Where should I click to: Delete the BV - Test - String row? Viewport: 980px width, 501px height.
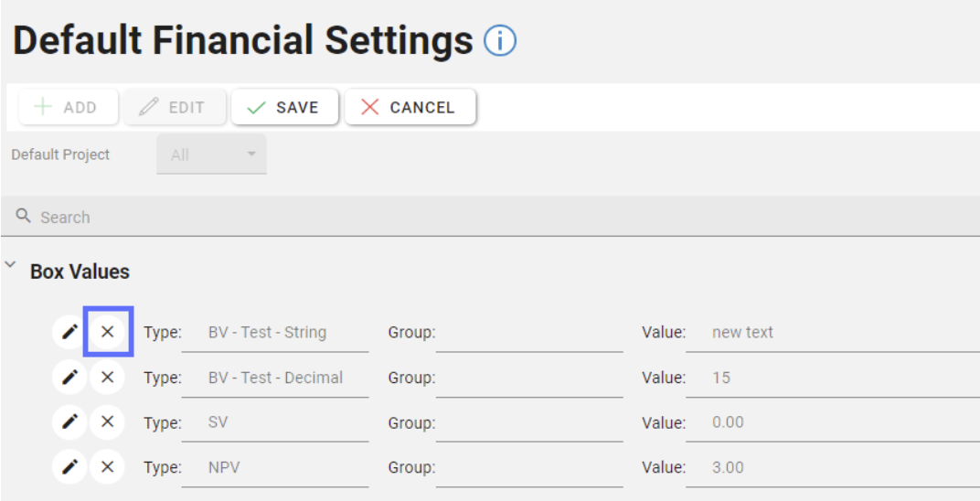[x=108, y=332]
